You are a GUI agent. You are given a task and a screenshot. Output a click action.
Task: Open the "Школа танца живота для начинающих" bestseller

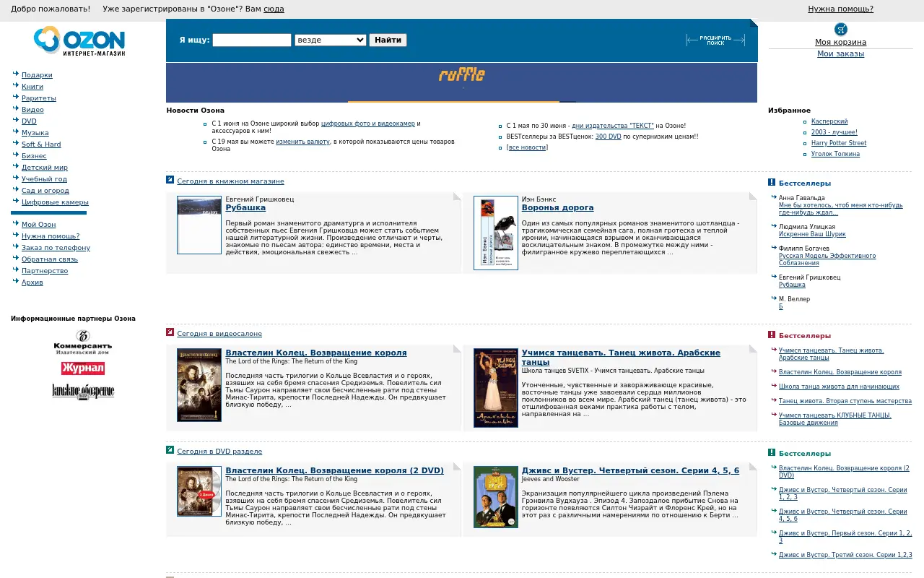[839, 387]
